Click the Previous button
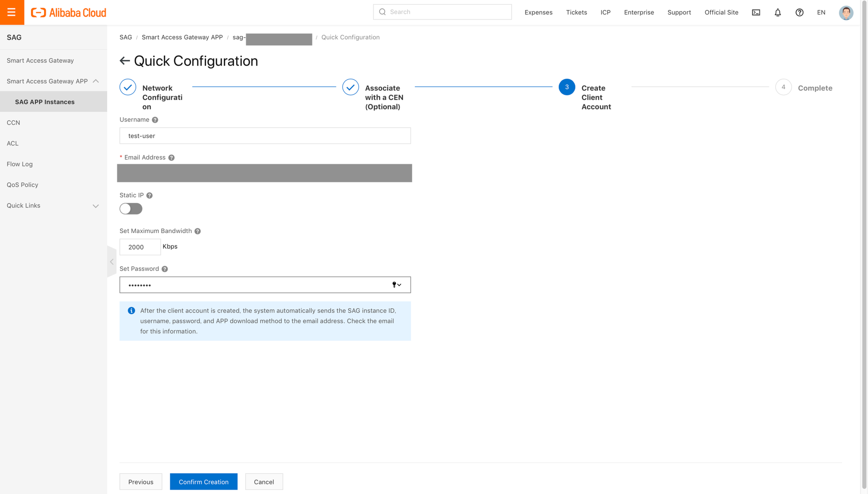The height and width of the screenshot is (494, 868). [141, 481]
